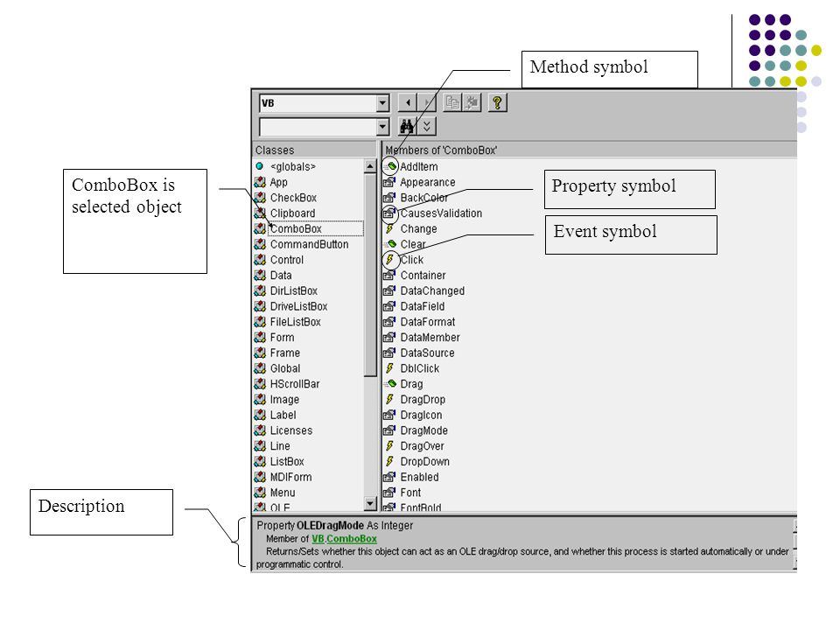Select the DataField member
This screenshot has height=630, width=840.
[422, 306]
